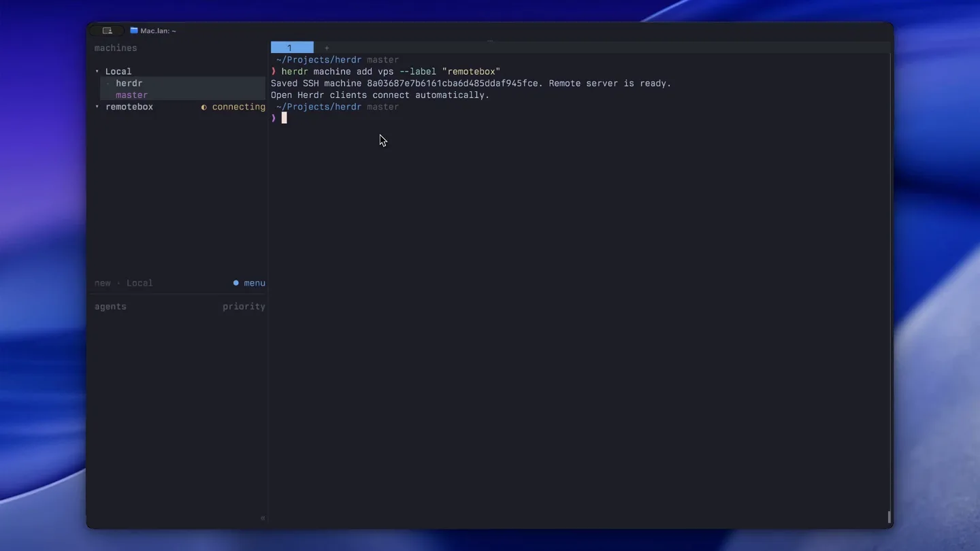
Task: Select the master branch entry in the sidebar
Action: tap(131, 95)
